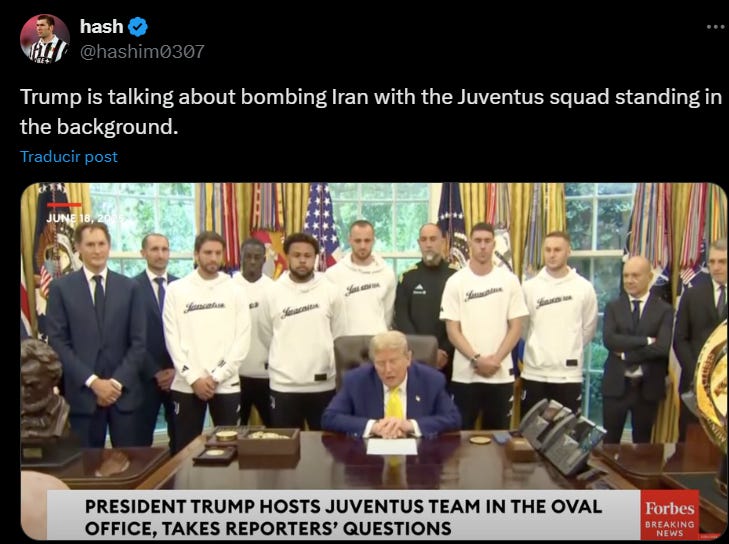Click the Lincoln bust in the video
Image resolution: width=729 pixels, height=544 pixels.
tap(43, 391)
